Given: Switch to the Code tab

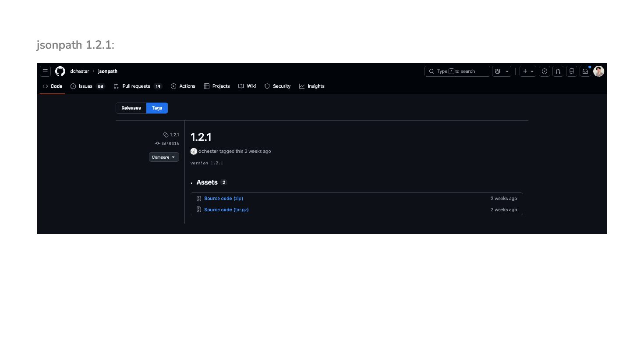Looking at the screenshot, I should pos(53,86).
